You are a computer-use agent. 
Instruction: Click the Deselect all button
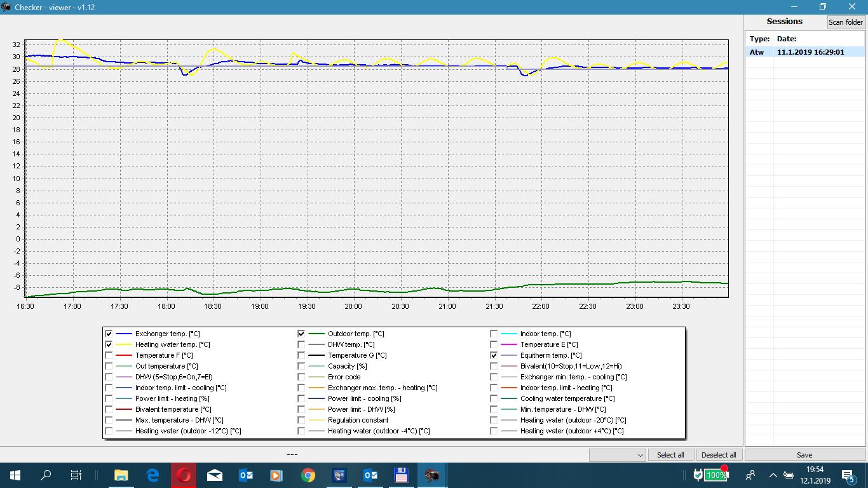(719, 455)
